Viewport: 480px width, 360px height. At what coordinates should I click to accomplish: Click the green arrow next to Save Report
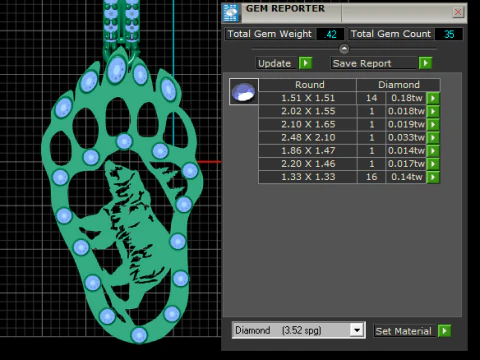point(425,63)
